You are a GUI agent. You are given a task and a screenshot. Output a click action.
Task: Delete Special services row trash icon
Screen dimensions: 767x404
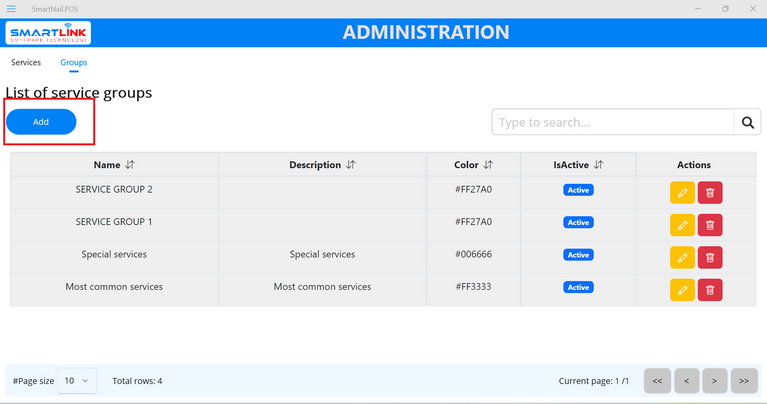coord(710,258)
